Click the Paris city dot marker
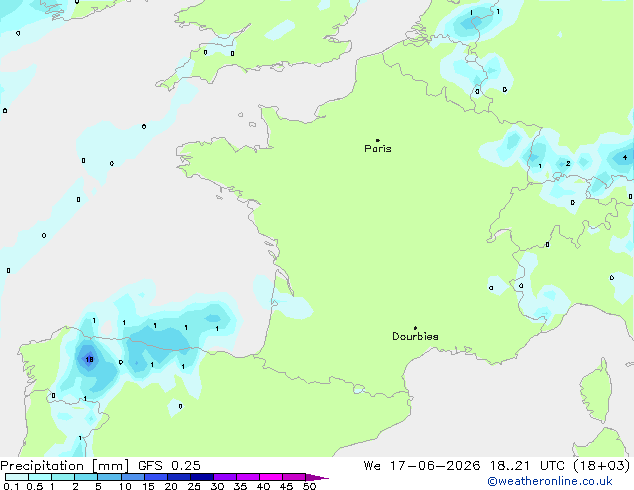 click(378, 140)
